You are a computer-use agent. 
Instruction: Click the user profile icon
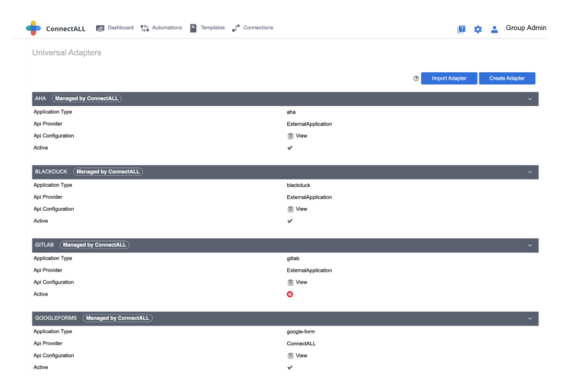pos(494,29)
